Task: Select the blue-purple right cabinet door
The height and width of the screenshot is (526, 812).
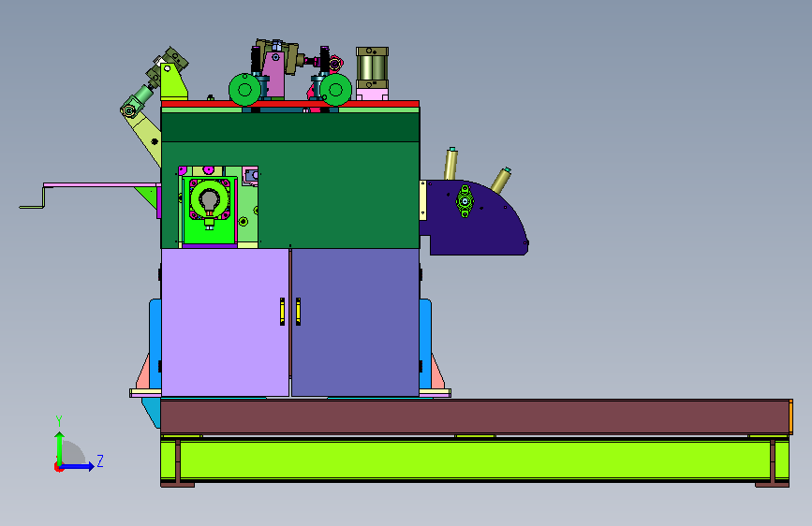Action: 355,323
